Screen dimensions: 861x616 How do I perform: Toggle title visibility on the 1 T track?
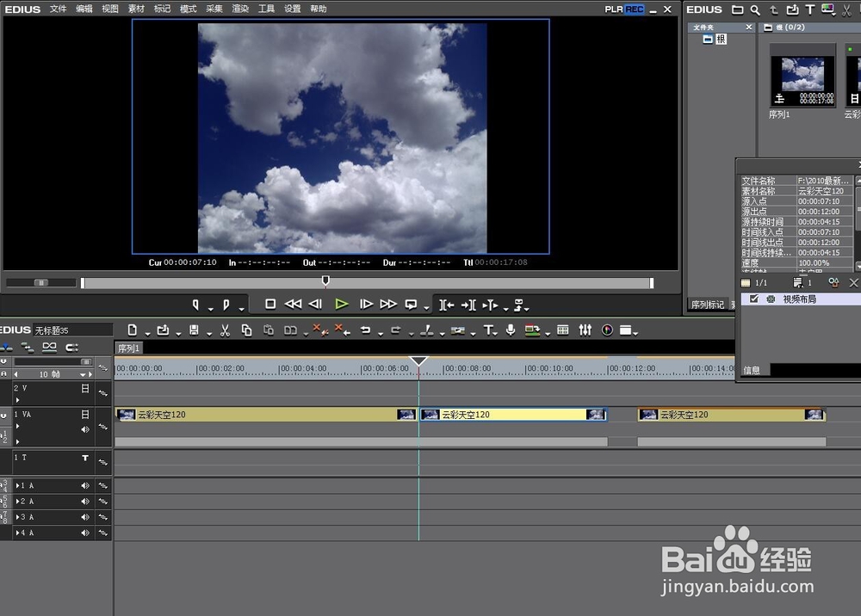[85, 458]
